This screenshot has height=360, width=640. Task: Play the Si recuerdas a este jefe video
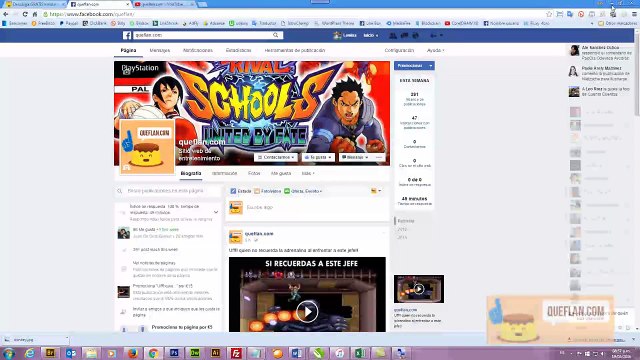[307, 311]
